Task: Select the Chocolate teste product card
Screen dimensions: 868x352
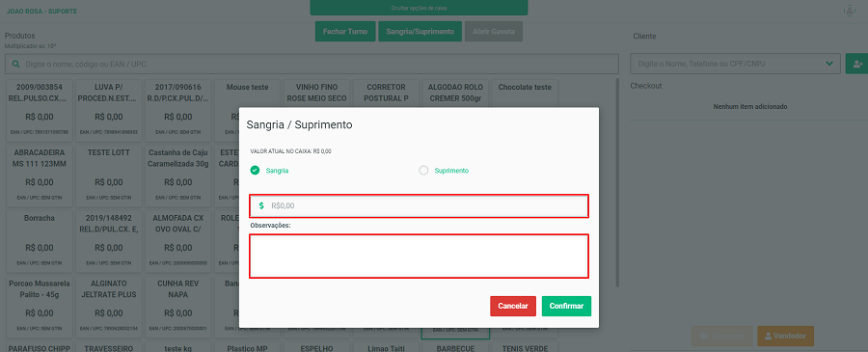Action: pyautogui.click(x=525, y=95)
